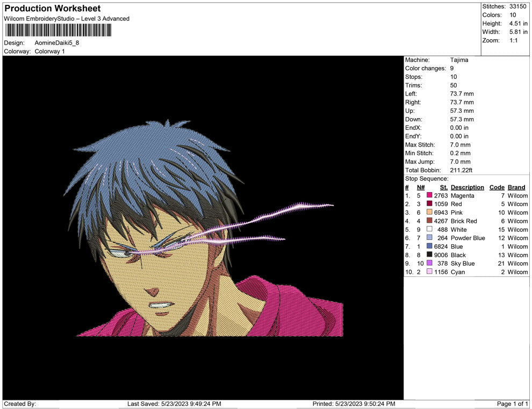Click the EndX value '0.00 in'
Image resolution: width=532 pixels, height=409 pixels.
coord(459,128)
